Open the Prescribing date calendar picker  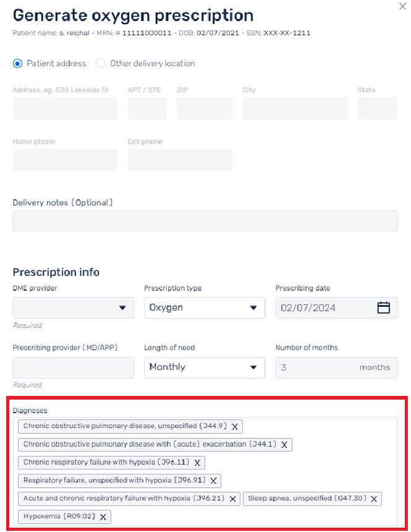pyautogui.click(x=384, y=307)
